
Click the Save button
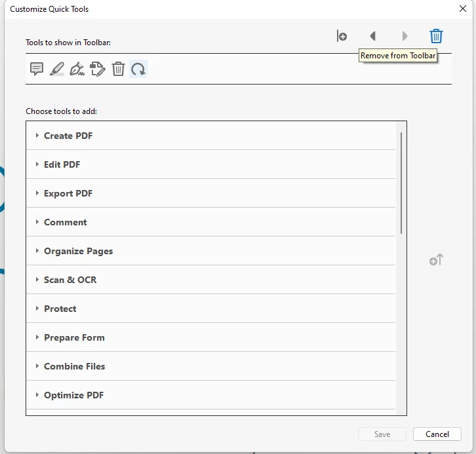click(382, 434)
